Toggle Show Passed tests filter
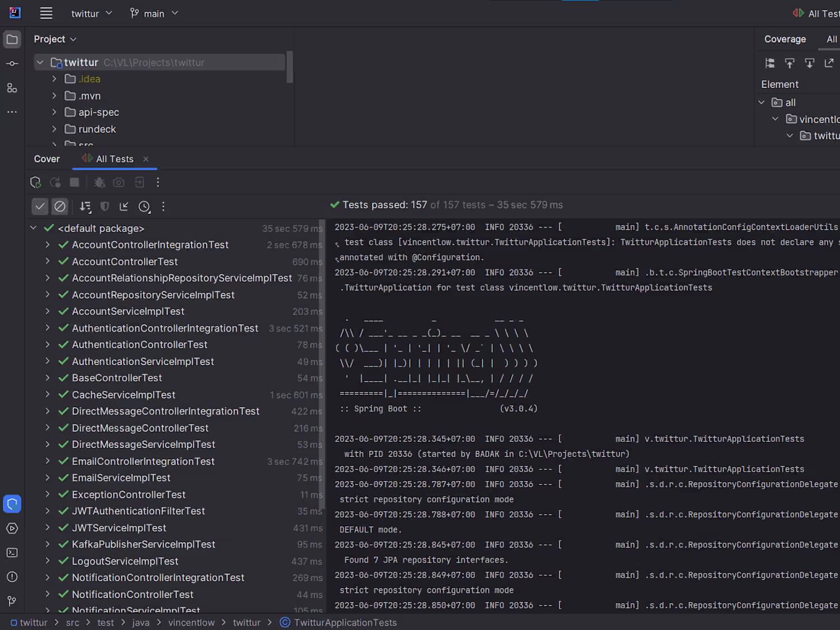840x630 pixels. [x=40, y=207]
